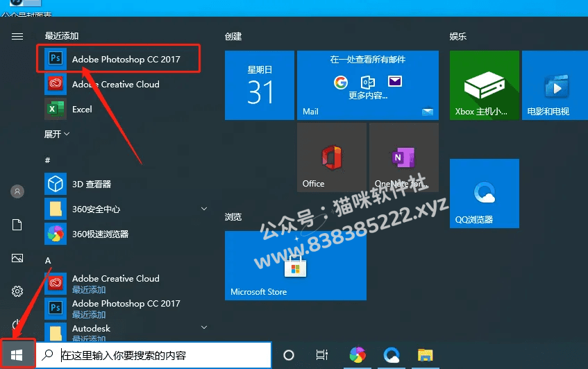Click the search magnifier icon in taskbar
The image size is (588, 369).
[x=47, y=354]
